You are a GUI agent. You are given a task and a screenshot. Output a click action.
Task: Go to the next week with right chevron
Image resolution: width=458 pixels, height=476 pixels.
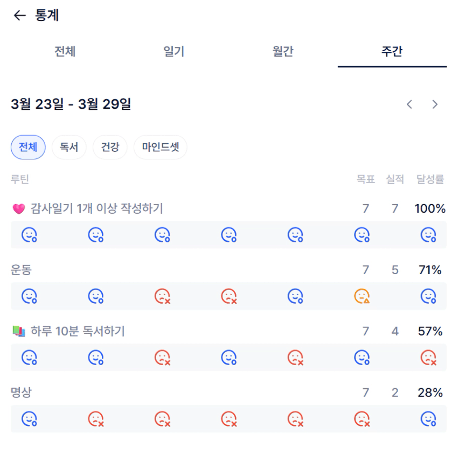coord(435,104)
